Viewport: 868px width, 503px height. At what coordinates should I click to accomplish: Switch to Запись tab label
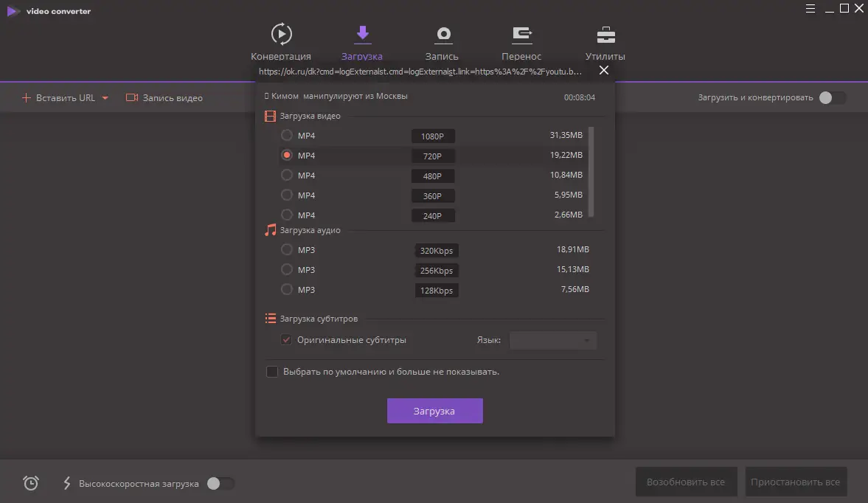pos(442,56)
